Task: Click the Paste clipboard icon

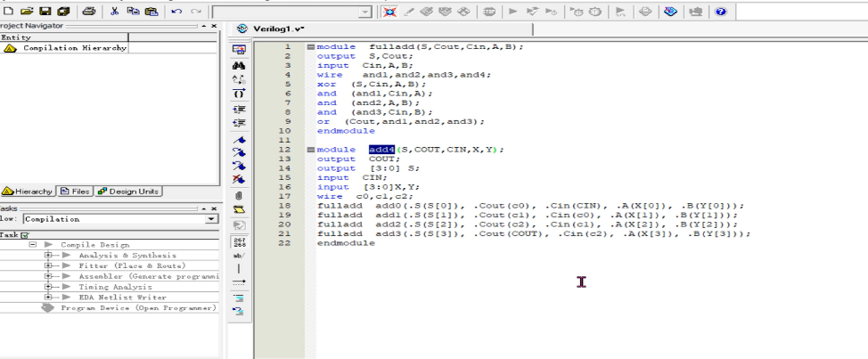Action: [x=151, y=11]
